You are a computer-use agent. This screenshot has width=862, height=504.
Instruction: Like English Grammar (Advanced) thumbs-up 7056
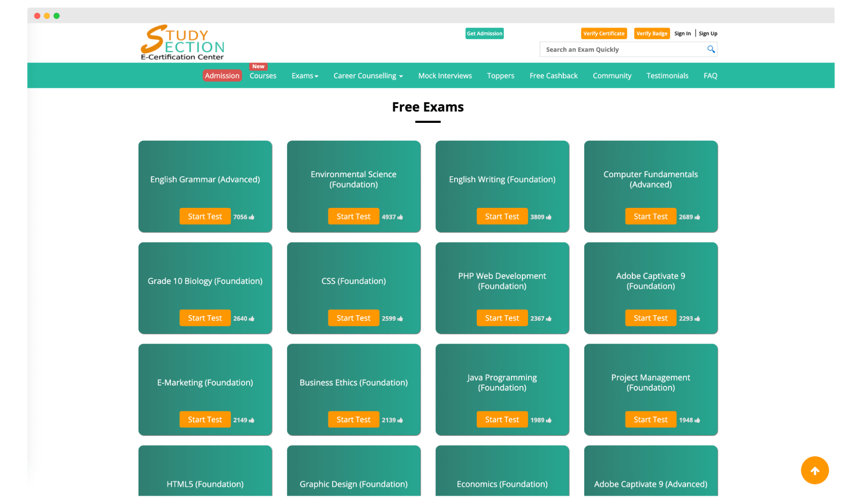point(251,217)
